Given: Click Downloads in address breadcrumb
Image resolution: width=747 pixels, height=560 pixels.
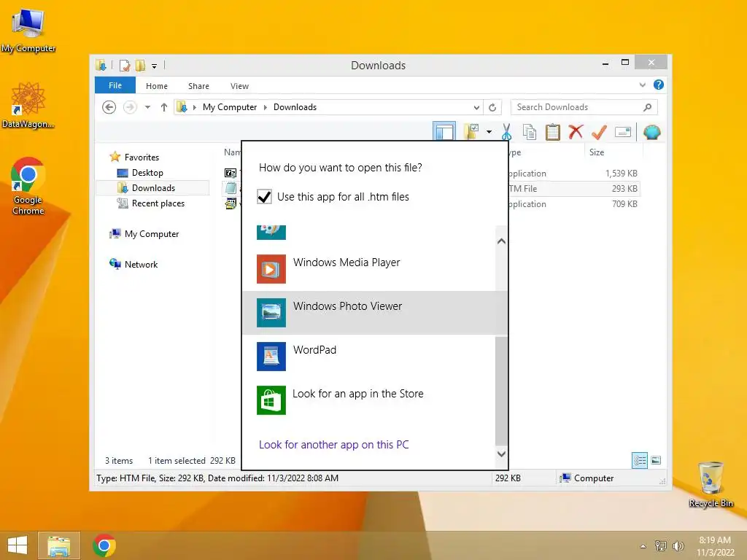Looking at the screenshot, I should click(x=295, y=107).
